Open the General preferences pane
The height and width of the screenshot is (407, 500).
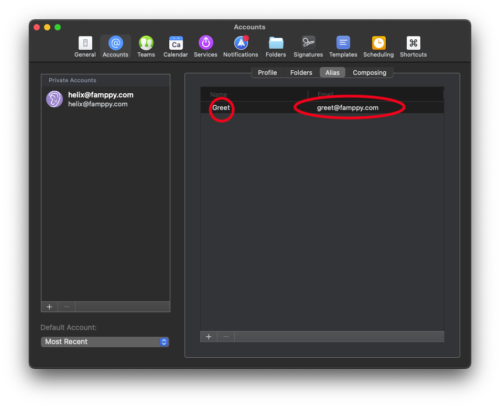(85, 47)
